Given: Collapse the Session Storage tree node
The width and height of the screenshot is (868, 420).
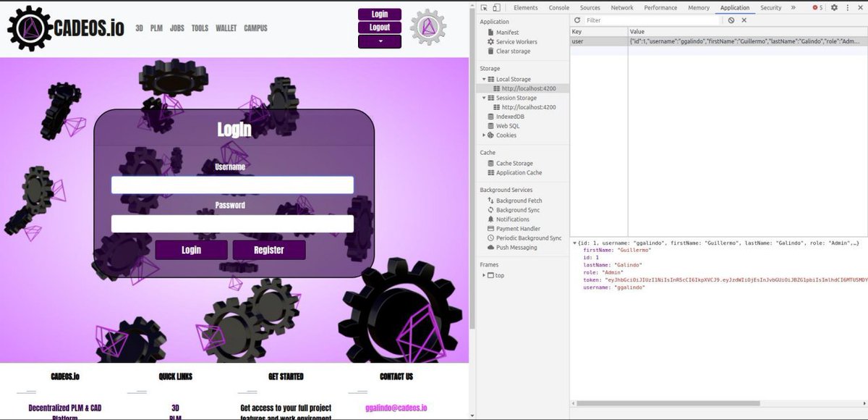Looking at the screenshot, I should point(484,98).
